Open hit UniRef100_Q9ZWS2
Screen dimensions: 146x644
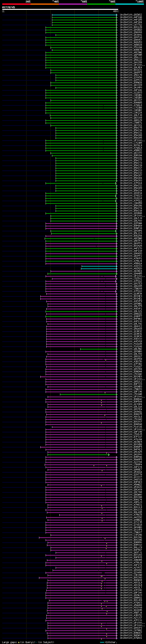pos(131,15)
